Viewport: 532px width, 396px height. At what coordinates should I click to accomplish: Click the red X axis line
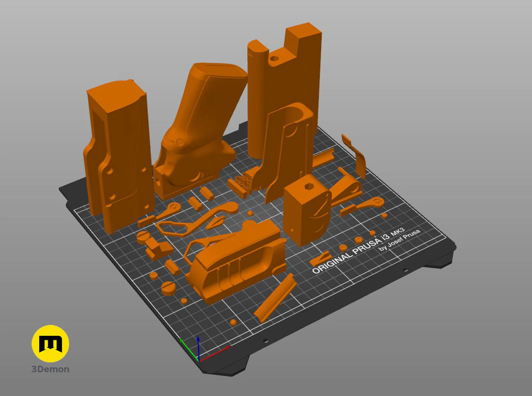pyautogui.click(x=215, y=354)
